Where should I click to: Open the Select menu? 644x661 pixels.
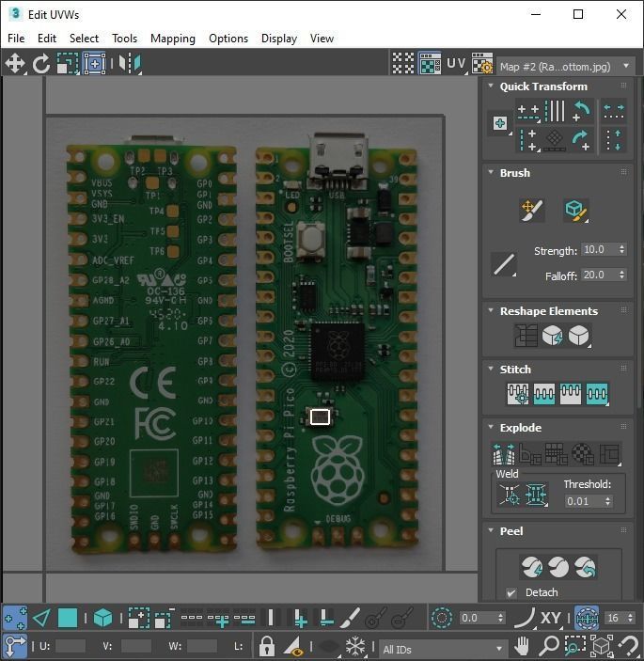click(x=84, y=39)
